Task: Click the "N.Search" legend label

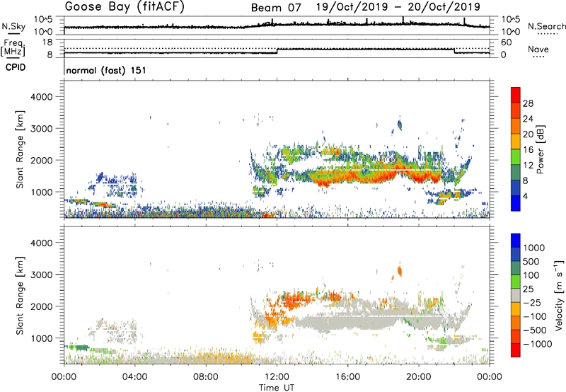Action: (546, 26)
